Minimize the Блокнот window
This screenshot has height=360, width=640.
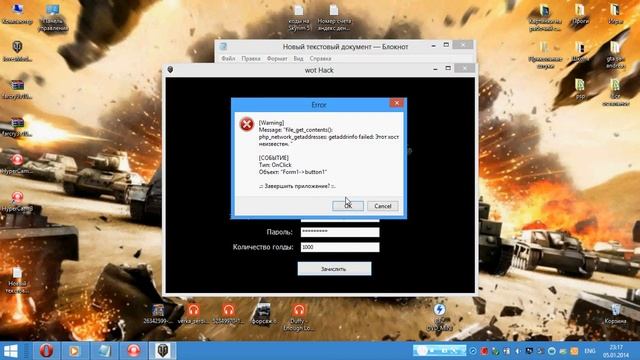433,46
